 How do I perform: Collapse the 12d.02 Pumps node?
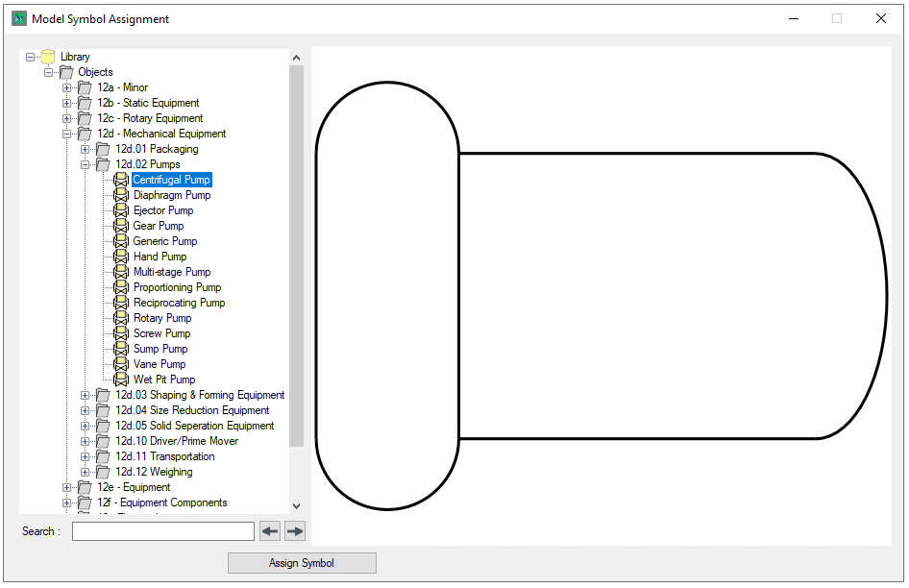[x=86, y=164]
